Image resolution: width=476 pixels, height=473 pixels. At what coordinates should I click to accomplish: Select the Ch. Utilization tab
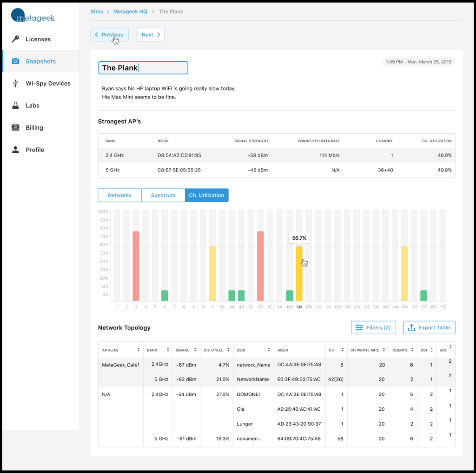click(206, 196)
